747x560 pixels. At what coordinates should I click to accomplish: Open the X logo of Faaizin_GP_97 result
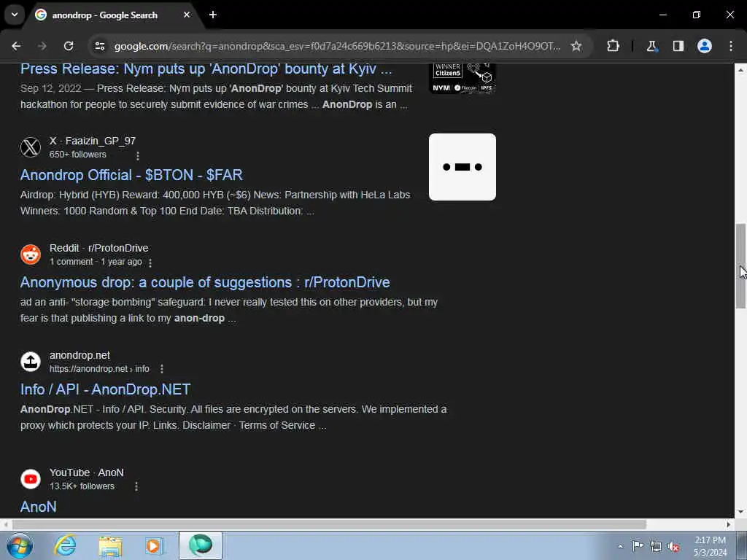(31, 147)
